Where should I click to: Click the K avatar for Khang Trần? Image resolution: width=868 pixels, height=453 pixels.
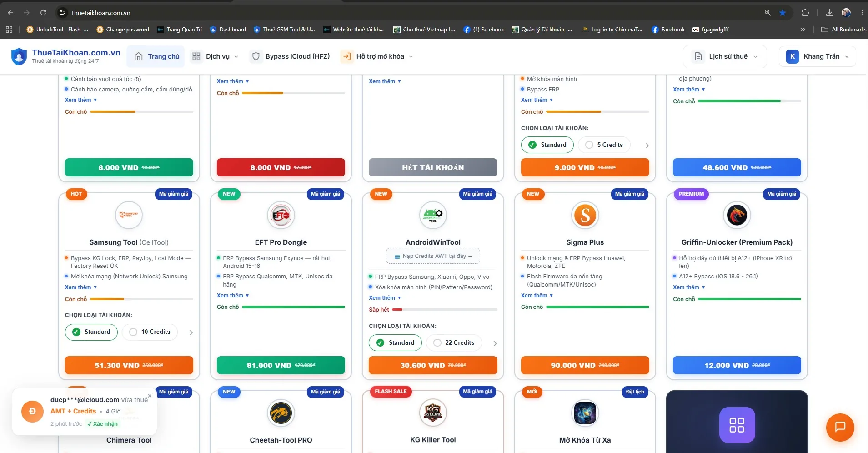[793, 56]
